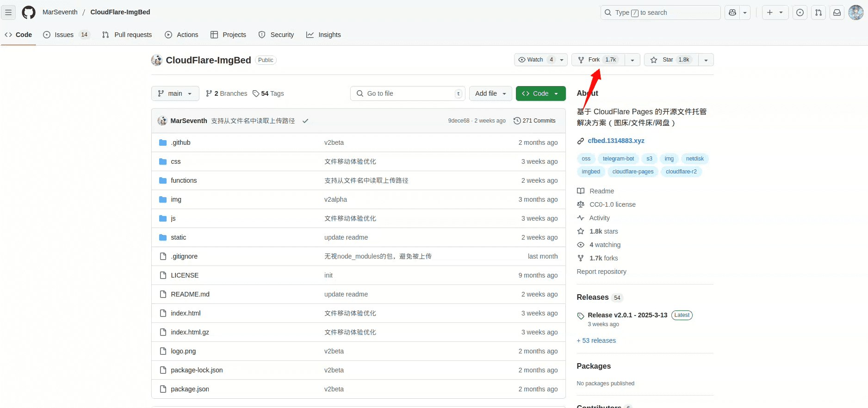This screenshot has height=408, width=868.
Task: Fork the repository
Action: click(598, 60)
